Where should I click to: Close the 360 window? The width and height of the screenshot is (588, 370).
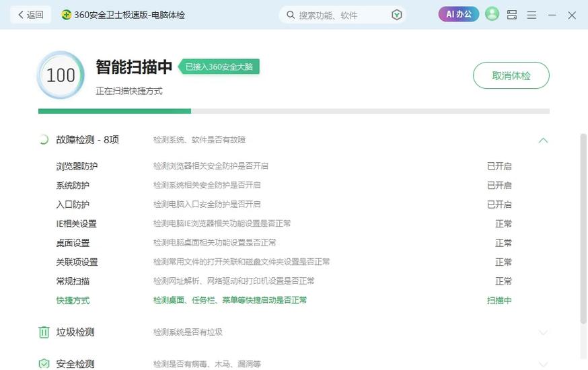[572, 15]
